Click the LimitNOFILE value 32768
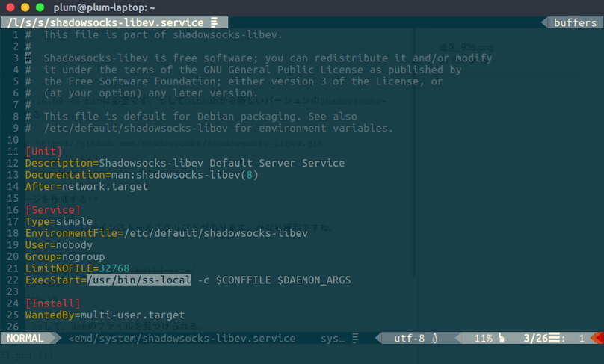Screen dimensions: 604x364 114,268
